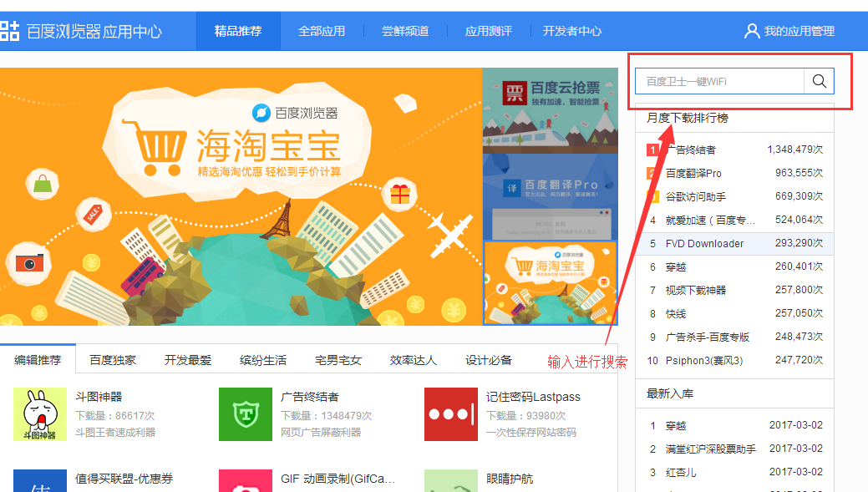Open the 眼睛护航 app title
Image resolution: width=868 pixels, height=492 pixels.
pyautogui.click(x=510, y=479)
